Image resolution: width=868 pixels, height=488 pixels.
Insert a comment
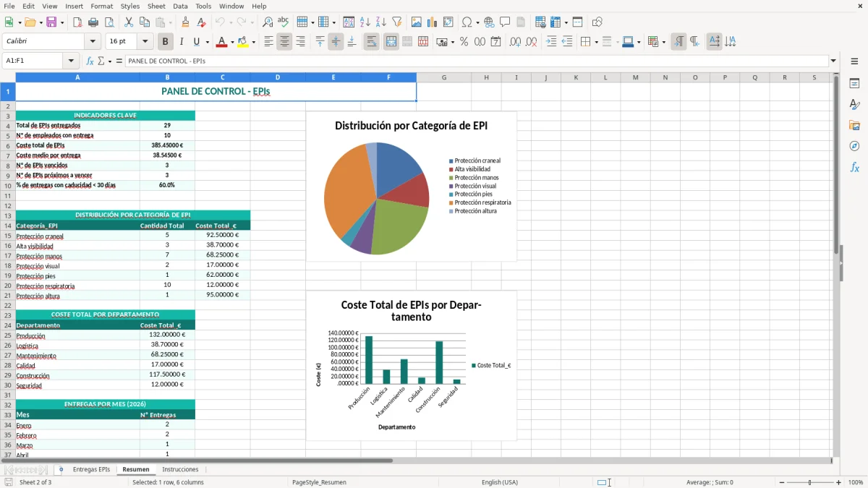pos(505,22)
